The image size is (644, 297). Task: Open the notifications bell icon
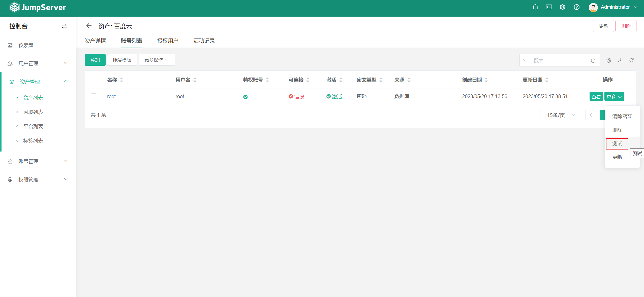tap(535, 7)
